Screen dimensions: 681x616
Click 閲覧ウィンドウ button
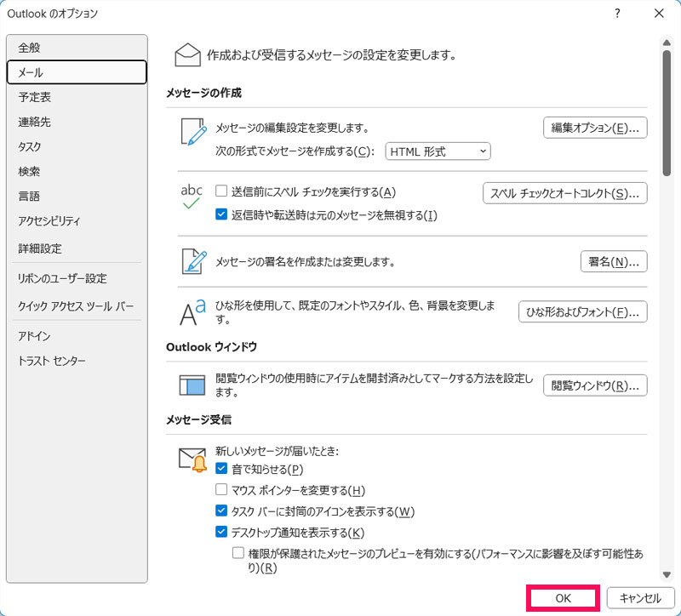point(595,385)
